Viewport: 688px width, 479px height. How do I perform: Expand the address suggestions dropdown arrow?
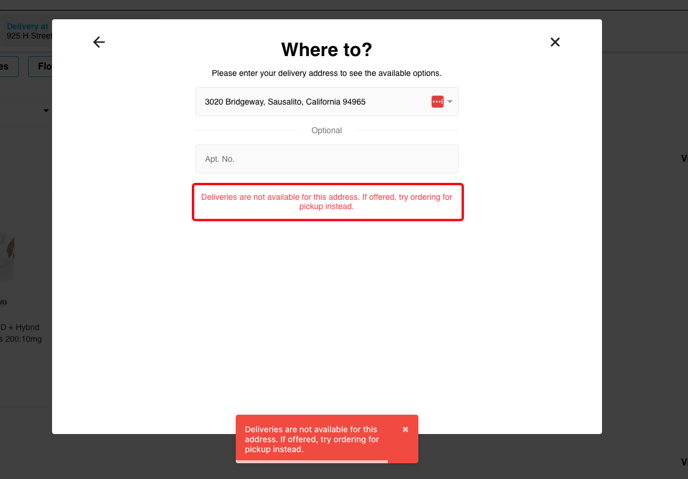[x=450, y=102]
